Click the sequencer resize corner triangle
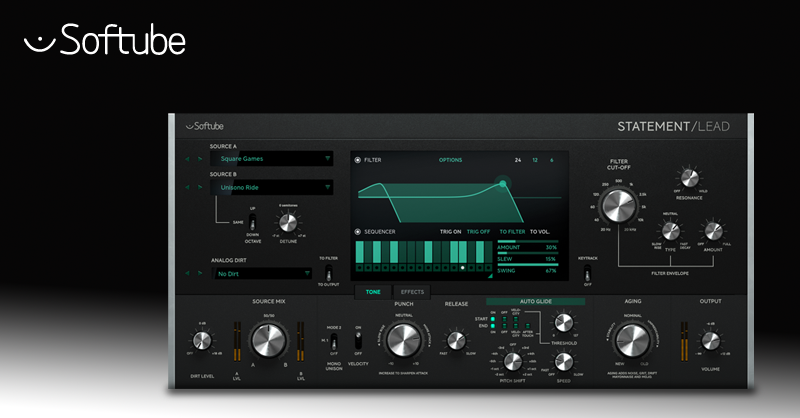800x418 pixels. pos(490,276)
